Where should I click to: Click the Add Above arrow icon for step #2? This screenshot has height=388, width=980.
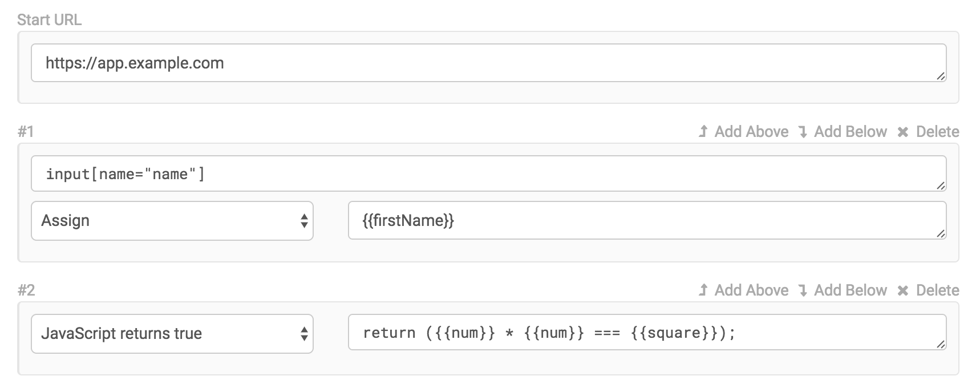click(x=703, y=290)
